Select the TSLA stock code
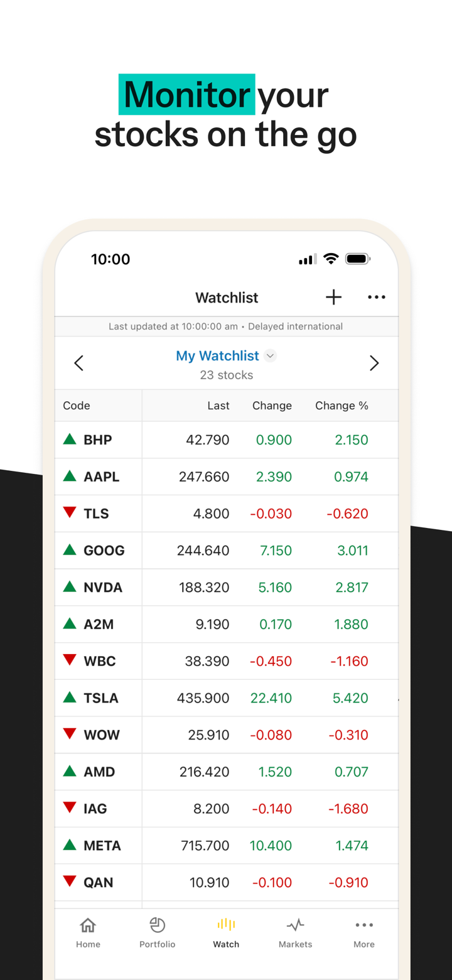This screenshot has width=452, height=980. pos(101,698)
